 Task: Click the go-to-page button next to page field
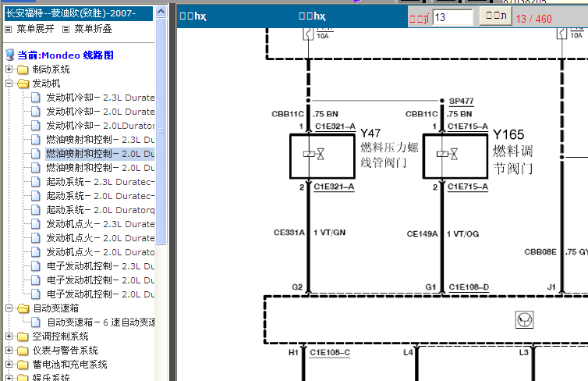(496, 16)
